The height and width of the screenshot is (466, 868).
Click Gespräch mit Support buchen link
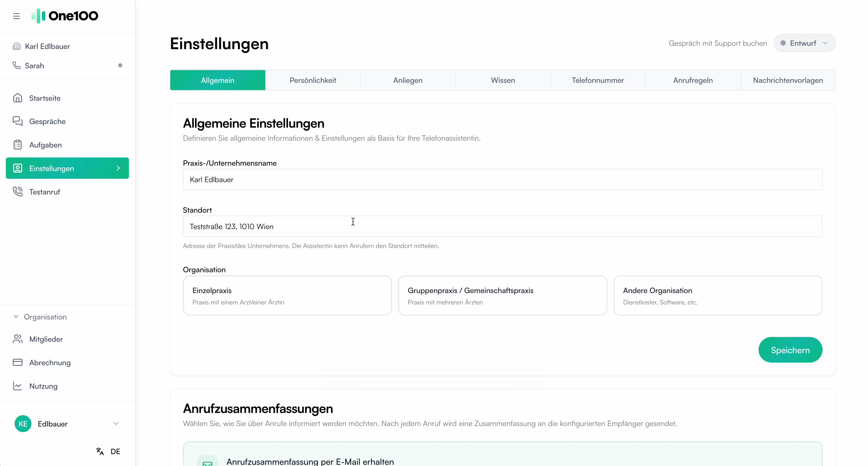[x=718, y=43]
